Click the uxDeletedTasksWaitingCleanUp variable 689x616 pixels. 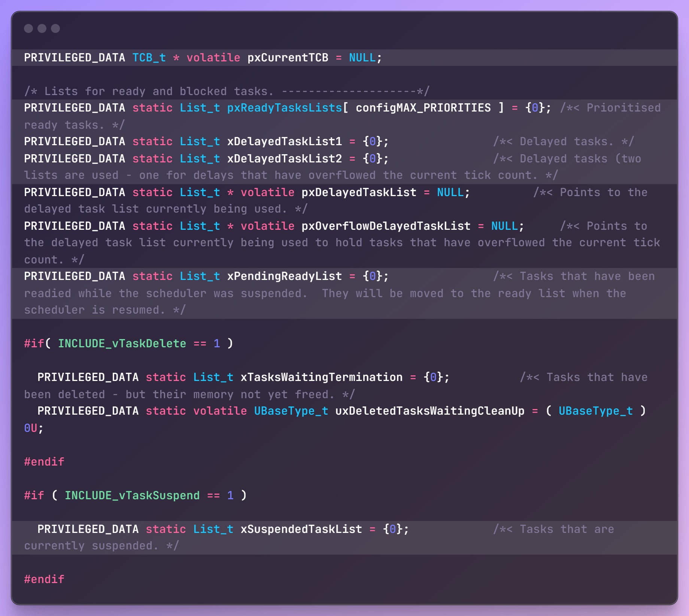[430, 411]
